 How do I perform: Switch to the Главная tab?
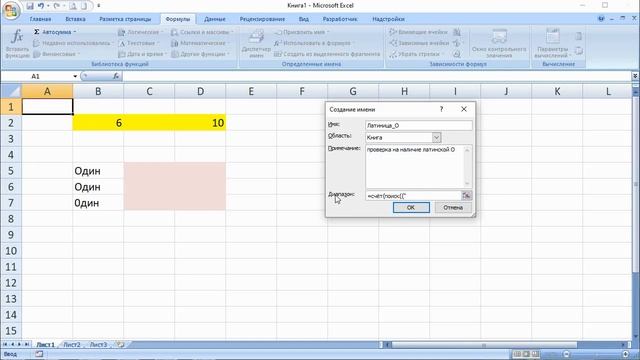pos(40,19)
